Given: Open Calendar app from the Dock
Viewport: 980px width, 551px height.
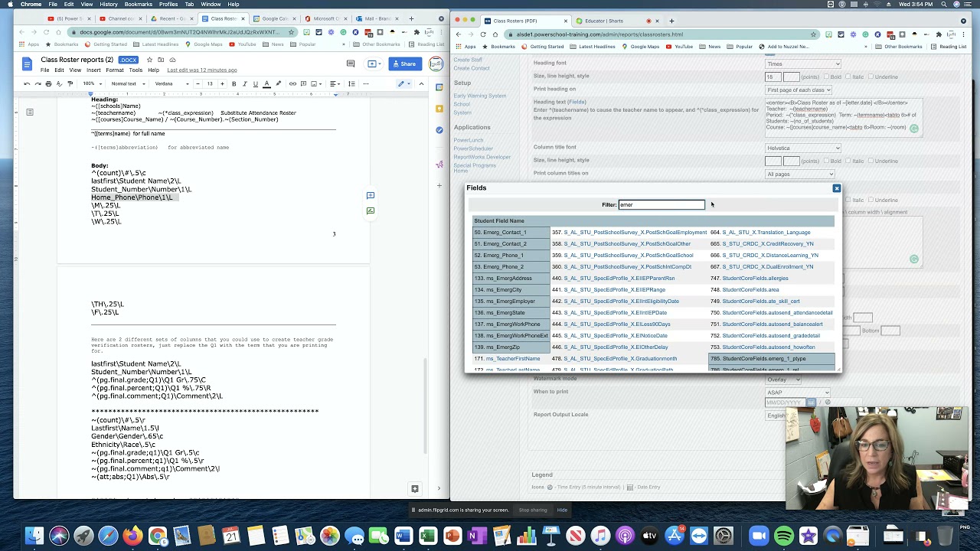Looking at the screenshot, I should coord(231,536).
